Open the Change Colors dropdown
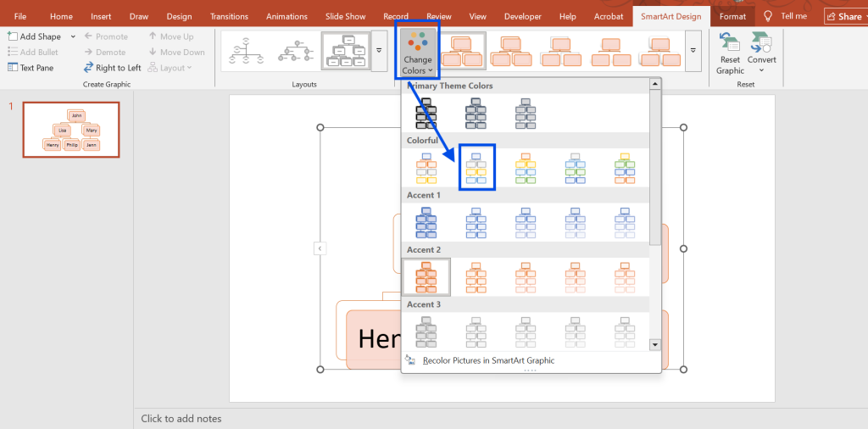 coord(417,52)
